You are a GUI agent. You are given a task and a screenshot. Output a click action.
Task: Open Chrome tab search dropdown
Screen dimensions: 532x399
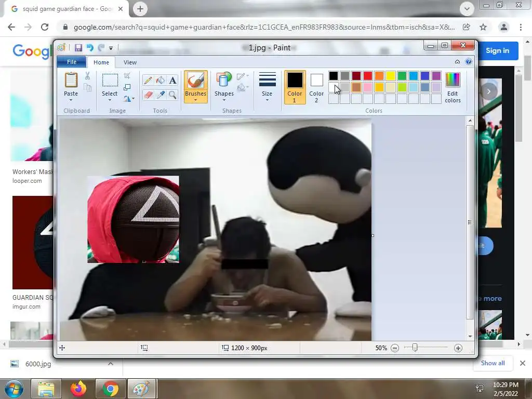(467, 9)
